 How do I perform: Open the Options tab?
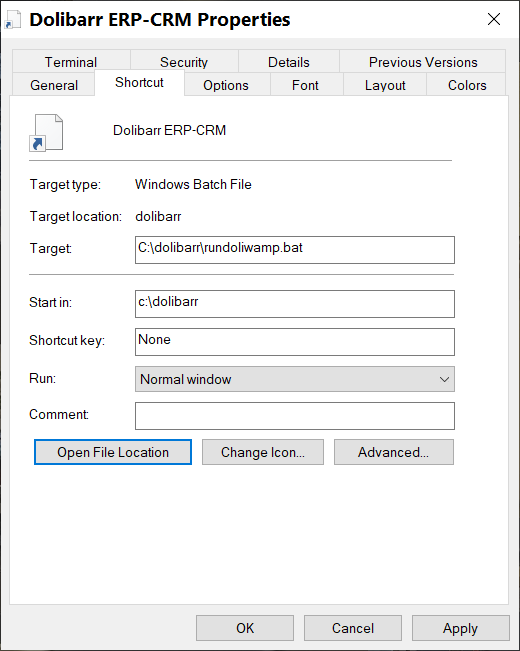[226, 85]
